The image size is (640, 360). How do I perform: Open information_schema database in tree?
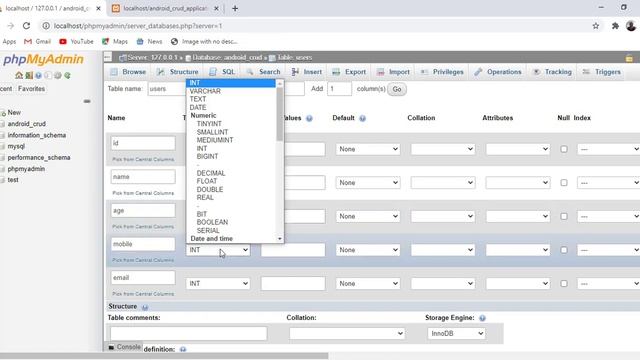coord(37,135)
